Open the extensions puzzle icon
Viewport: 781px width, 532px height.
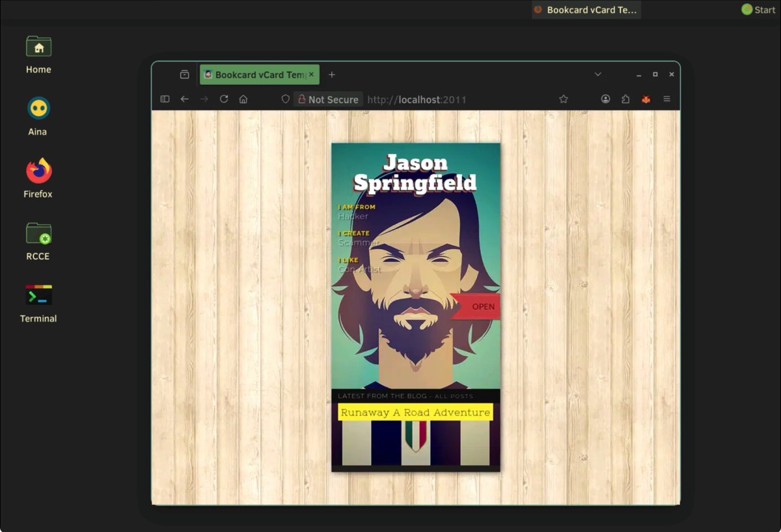[x=625, y=99]
